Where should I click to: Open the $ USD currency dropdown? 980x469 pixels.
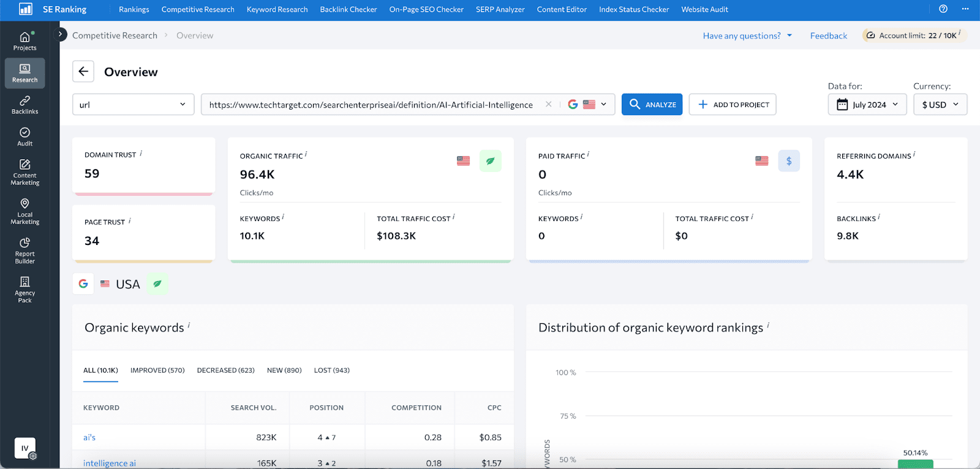[x=940, y=104]
